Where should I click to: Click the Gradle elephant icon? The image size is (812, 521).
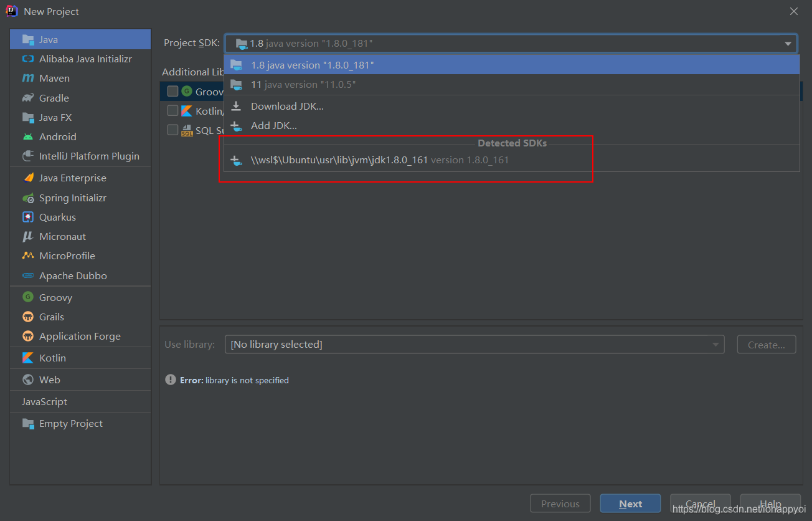pos(28,98)
